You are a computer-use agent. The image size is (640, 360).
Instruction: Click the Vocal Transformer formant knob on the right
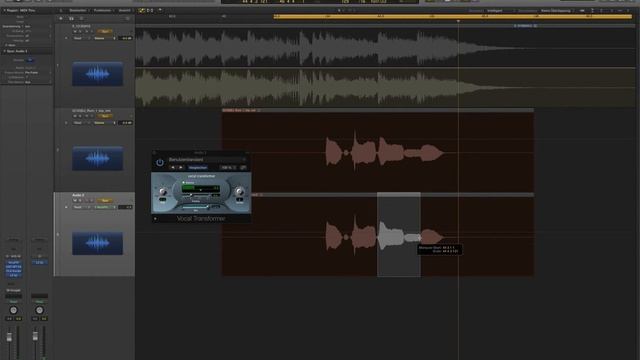[240, 191]
